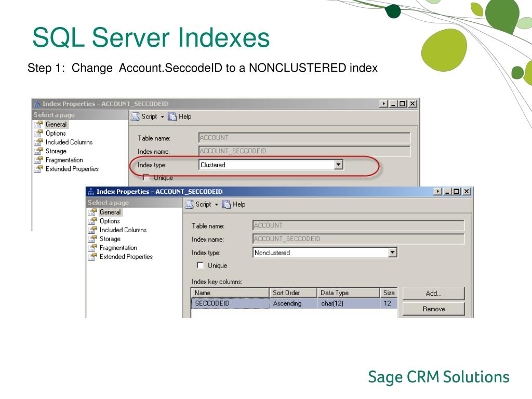This screenshot has width=532, height=399.
Task: Maximize the front Index Properties window
Action: click(457, 191)
